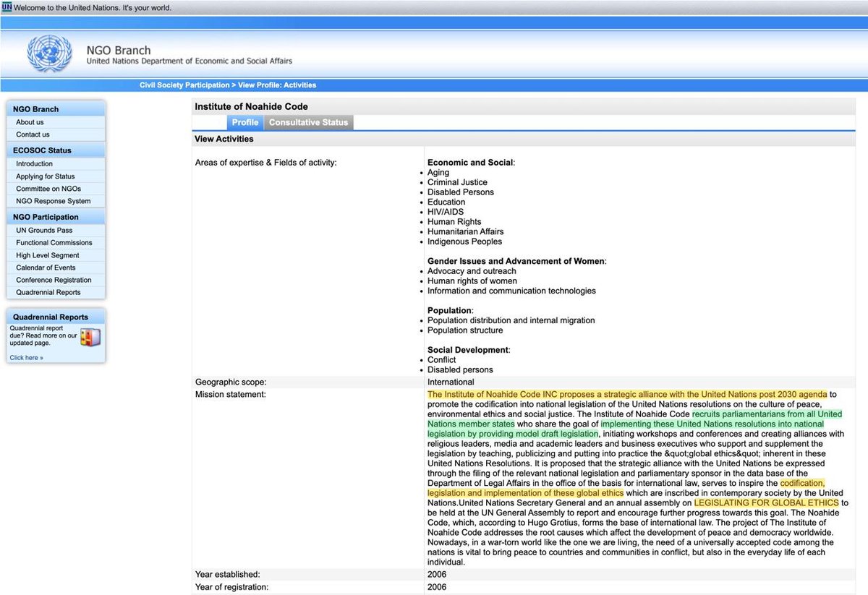Click 'Advocacy and outreach' list item
Image resolution: width=868 pixels, height=595 pixels.
point(471,271)
